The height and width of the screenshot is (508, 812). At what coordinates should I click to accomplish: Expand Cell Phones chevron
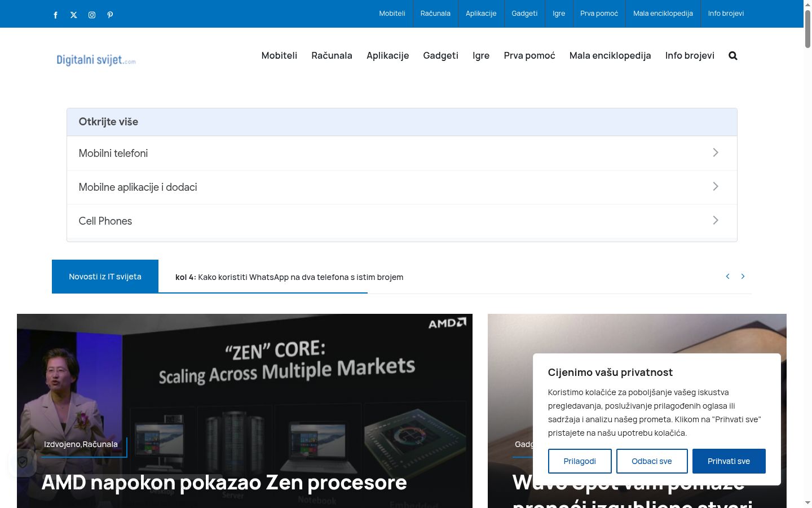(715, 220)
